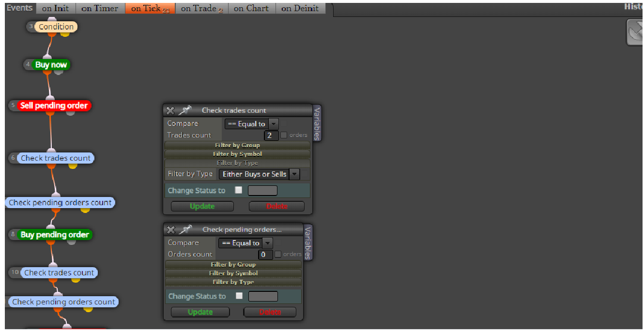Tick orders checkbox in Check trades count dialog
Screen dimensions: 644x332
coord(284,135)
